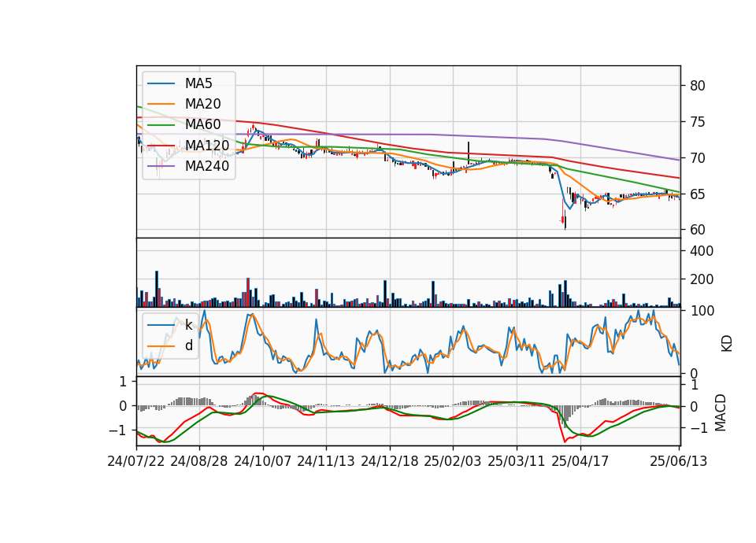Click the 65 price axis label
The width and height of the screenshot is (756, 543).
(698, 194)
